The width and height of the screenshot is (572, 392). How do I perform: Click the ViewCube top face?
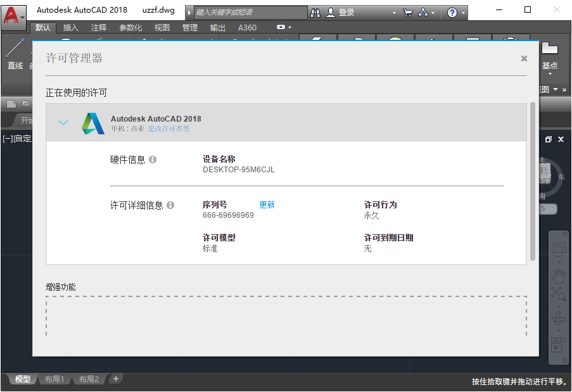(545, 170)
